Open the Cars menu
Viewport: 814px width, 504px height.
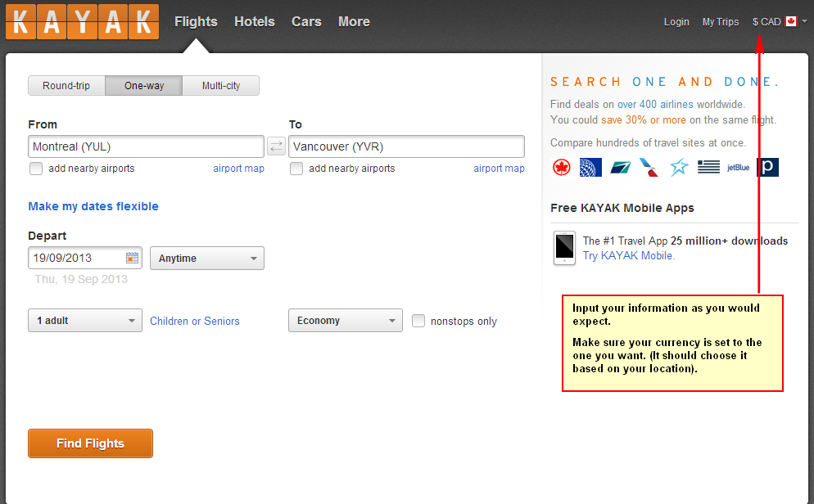[306, 22]
